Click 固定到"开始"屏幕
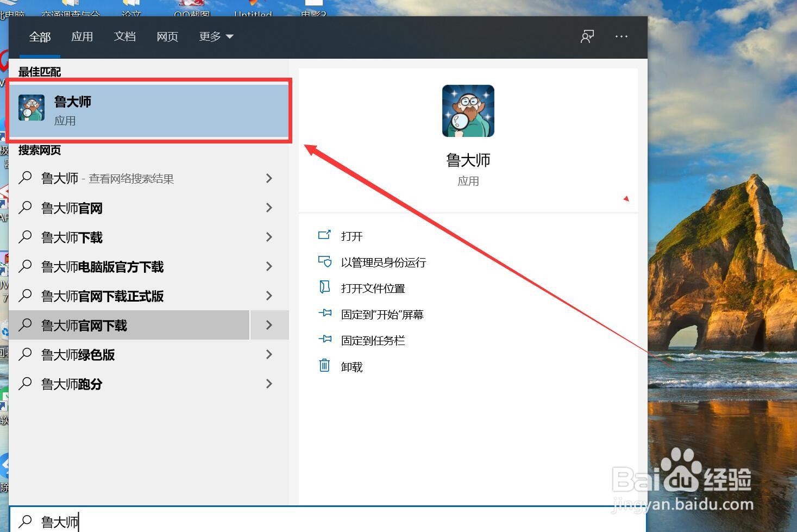This screenshot has height=532, width=797. 382,314
